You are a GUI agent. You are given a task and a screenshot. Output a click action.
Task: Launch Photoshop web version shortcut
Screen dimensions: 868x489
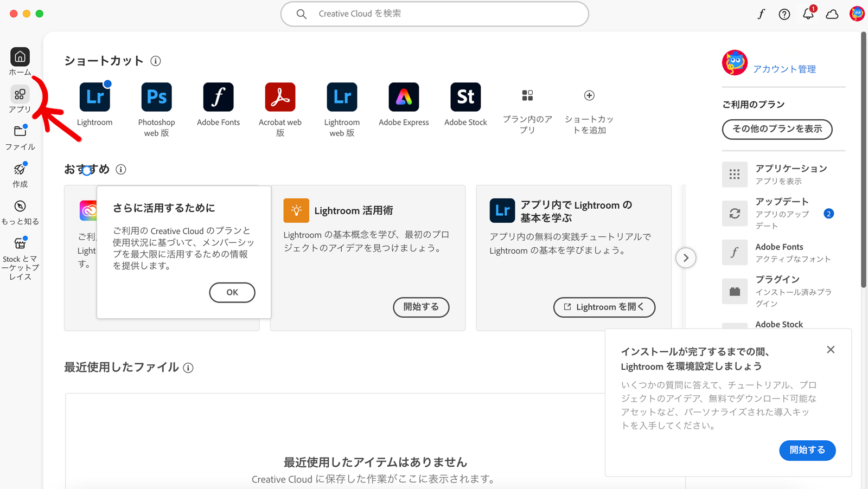click(x=156, y=97)
